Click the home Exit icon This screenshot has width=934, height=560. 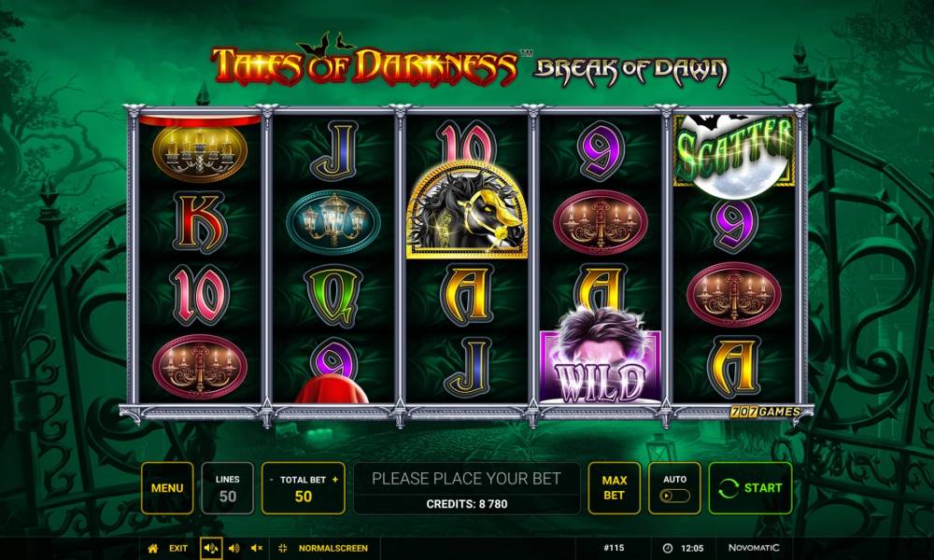pos(153,548)
